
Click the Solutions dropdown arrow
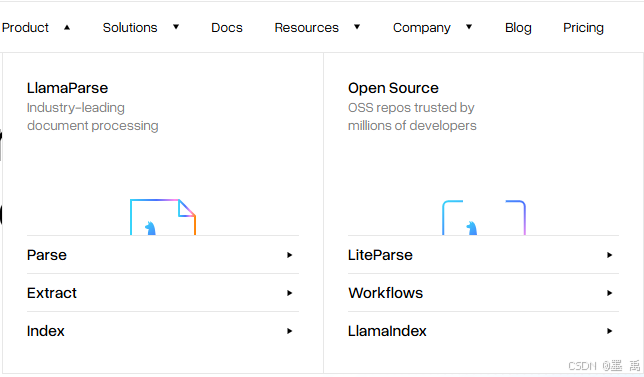click(x=176, y=27)
